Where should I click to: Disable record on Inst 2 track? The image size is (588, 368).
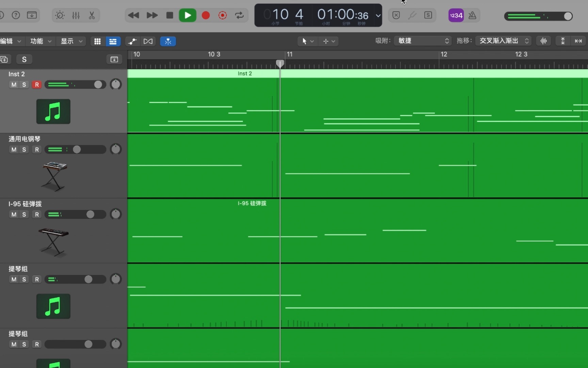tap(37, 85)
